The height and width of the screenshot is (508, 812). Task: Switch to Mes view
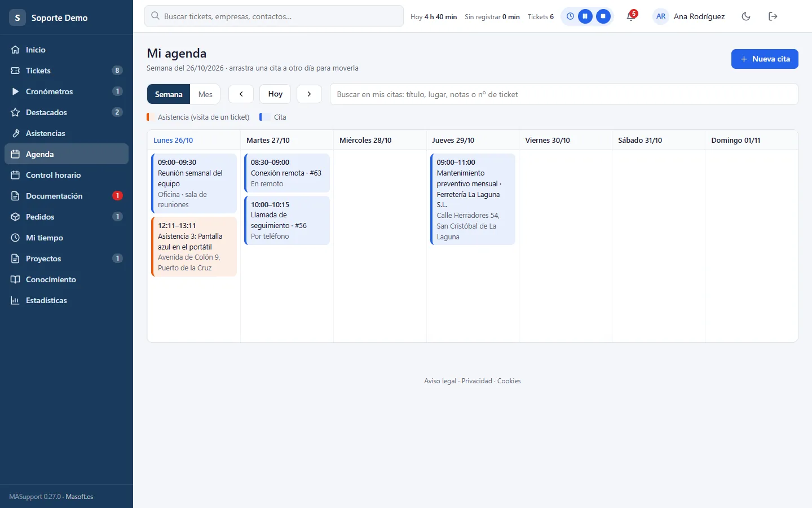(205, 94)
